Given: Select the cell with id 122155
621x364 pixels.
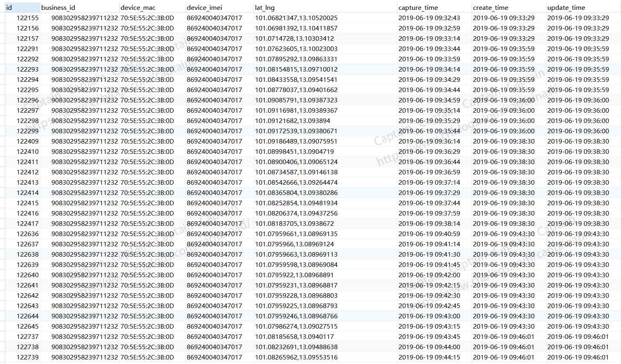Looking at the screenshot, I should pos(28,18).
